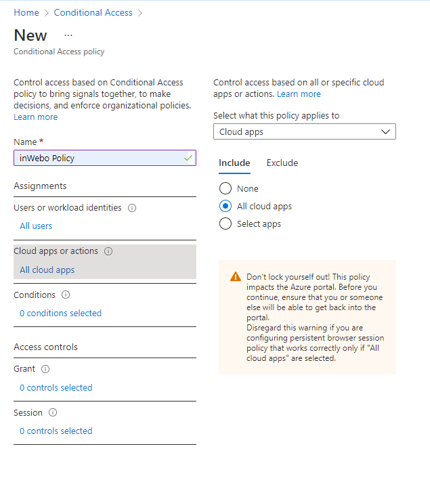
Task: Click the Session info icon
Action: (x=53, y=413)
